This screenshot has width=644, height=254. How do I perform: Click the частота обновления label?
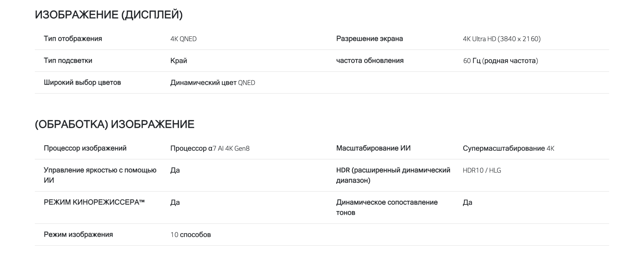point(370,61)
